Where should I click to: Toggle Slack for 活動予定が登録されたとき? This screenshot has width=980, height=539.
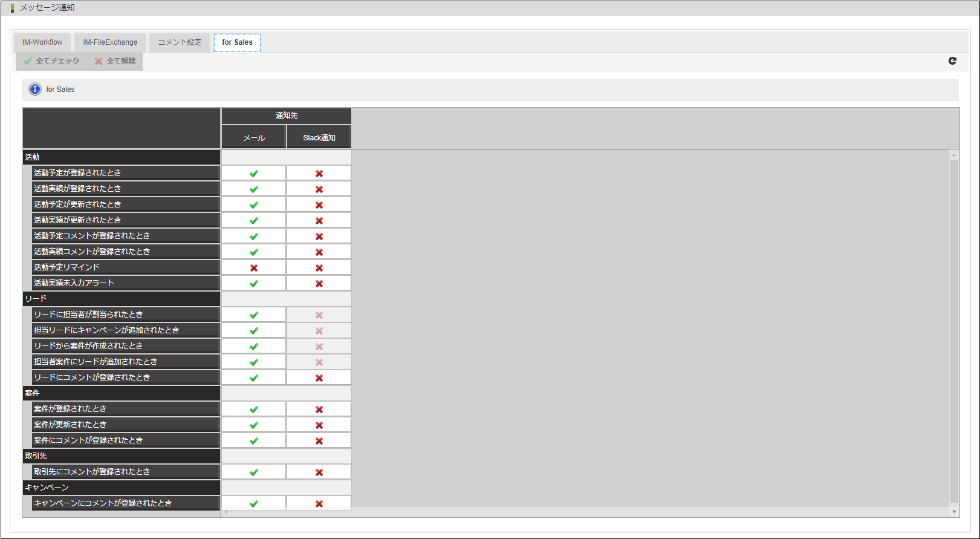click(x=319, y=173)
